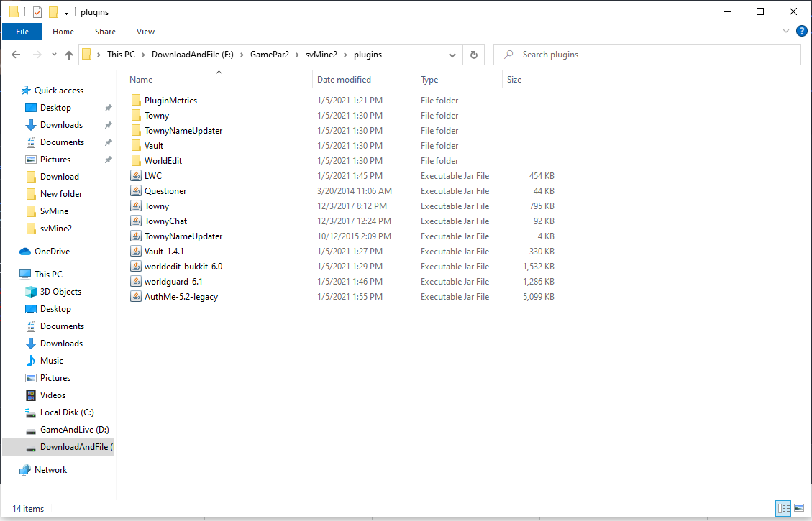Expand breadcrumb arrow after svMine2
Screen dimensions: 812x521
(345, 55)
